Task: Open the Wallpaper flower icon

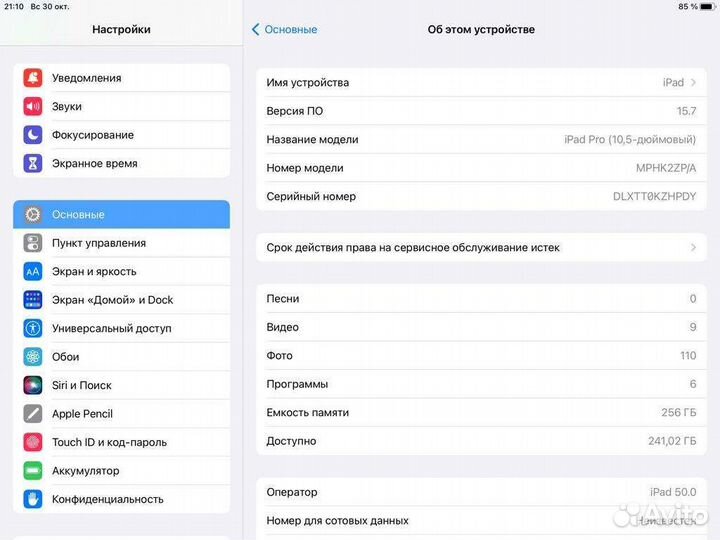Action: point(33,357)
